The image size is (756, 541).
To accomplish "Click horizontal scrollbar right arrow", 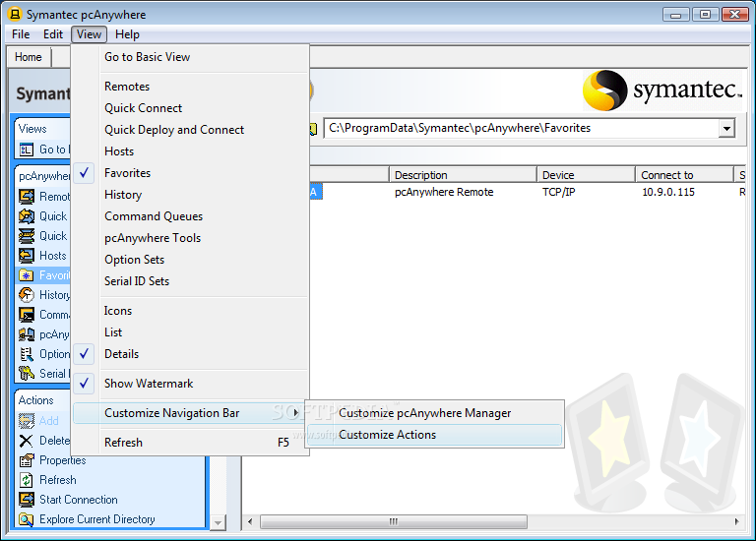I will [x=736, y=521].
